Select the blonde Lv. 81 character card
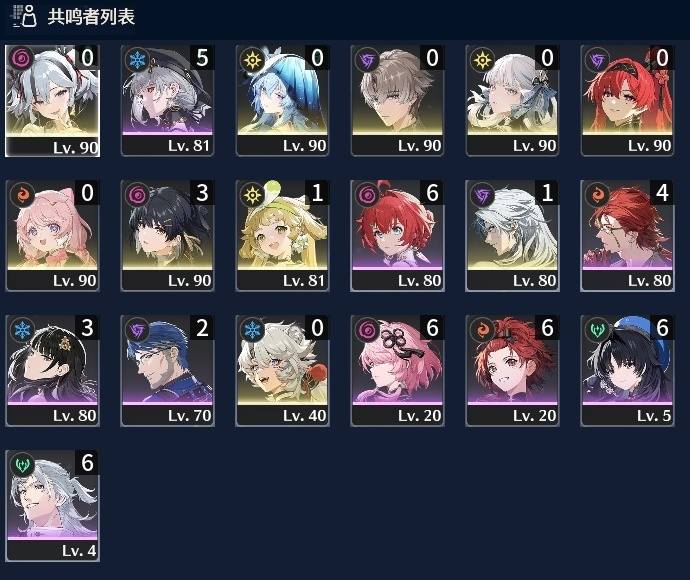The image size is (690, 580). tap(283, 235)
